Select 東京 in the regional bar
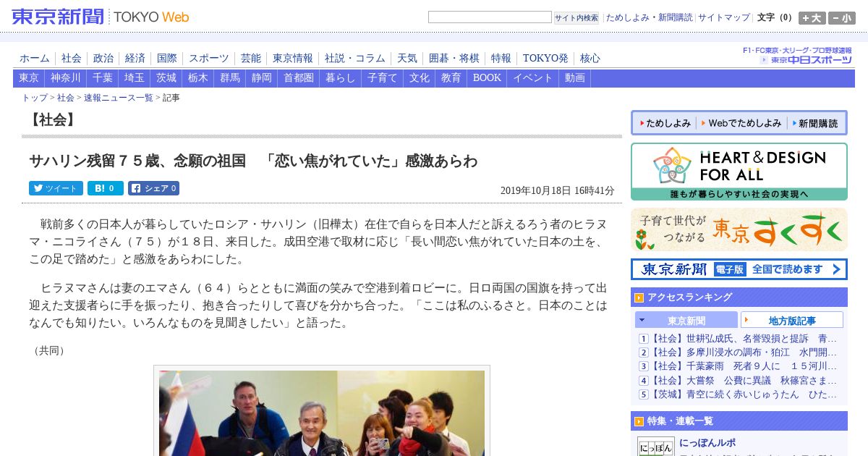 29,78
